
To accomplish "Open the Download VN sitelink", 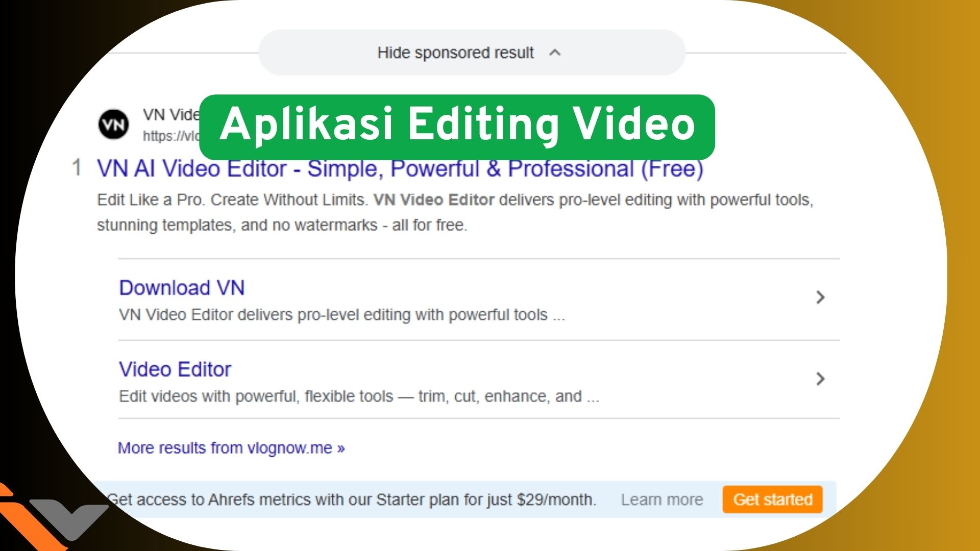I will 182,287.
